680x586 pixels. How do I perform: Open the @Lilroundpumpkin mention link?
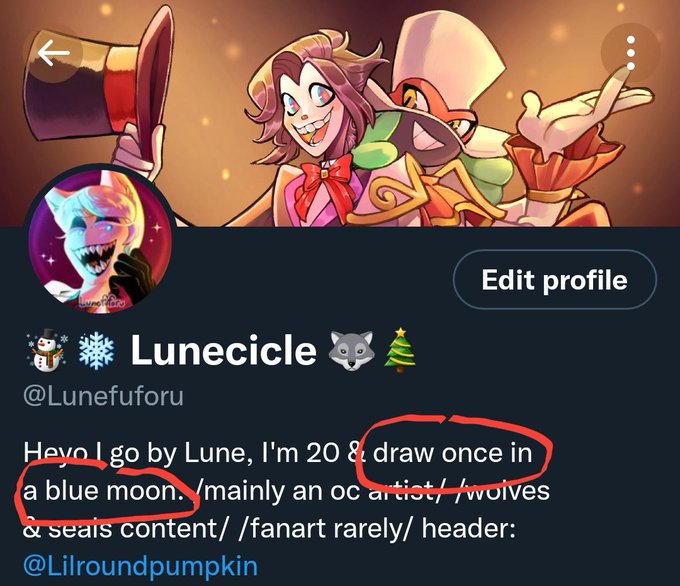[x=140, y=566]
